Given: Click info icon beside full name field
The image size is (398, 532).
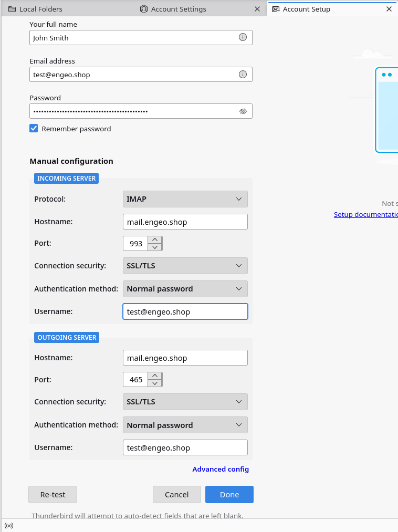Looking at the screenshot, I should [x=243, y=37].
